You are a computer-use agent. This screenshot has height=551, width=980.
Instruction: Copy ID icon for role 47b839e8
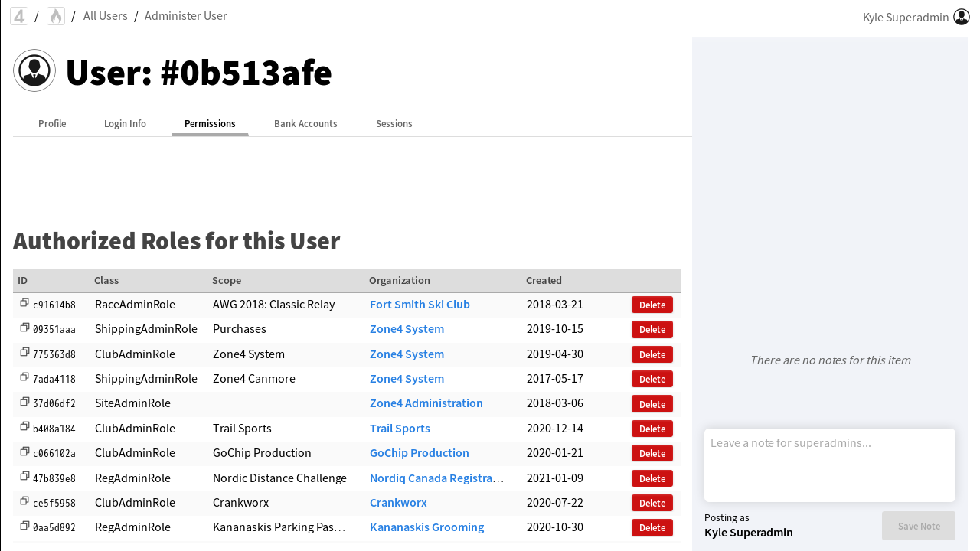point(24,477)
